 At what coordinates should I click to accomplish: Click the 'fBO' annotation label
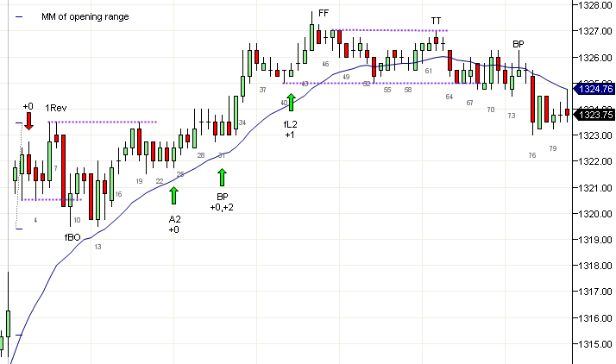72,237
